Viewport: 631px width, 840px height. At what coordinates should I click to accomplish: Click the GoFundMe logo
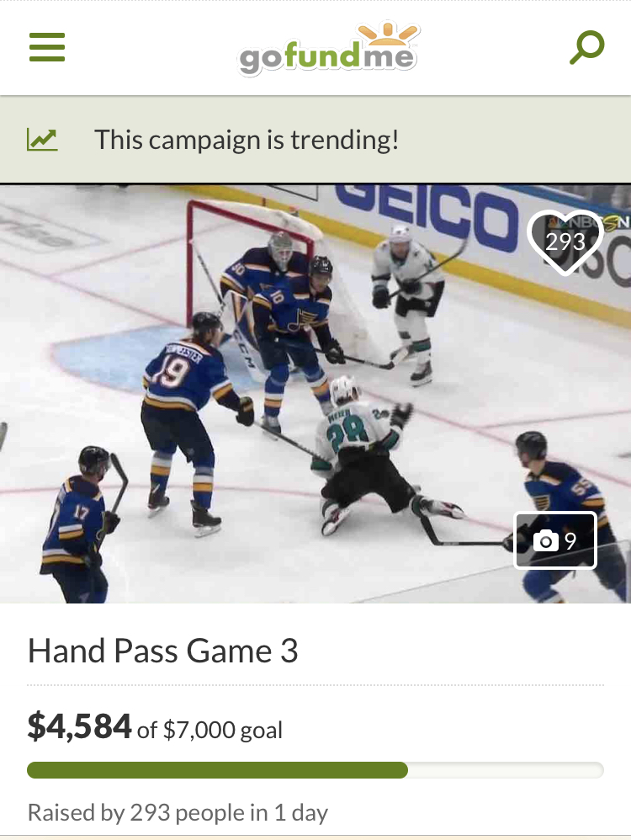328,48
